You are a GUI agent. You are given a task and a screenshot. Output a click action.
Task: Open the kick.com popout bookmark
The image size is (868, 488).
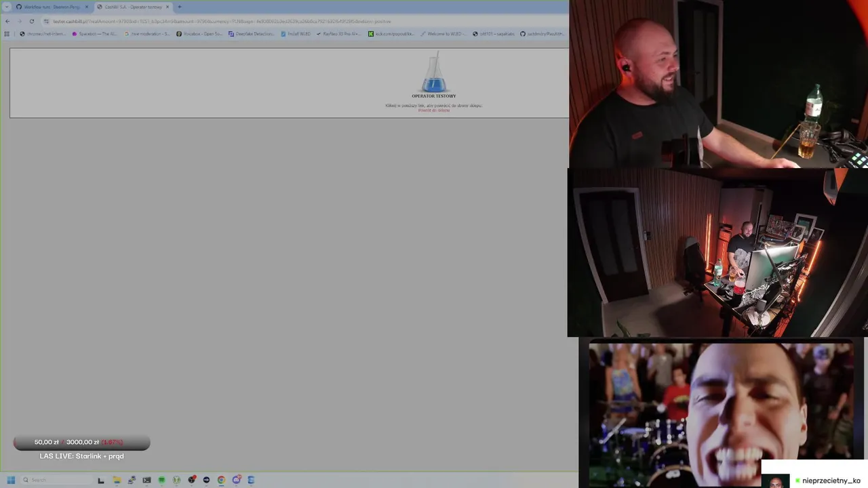tap(391, 33)
